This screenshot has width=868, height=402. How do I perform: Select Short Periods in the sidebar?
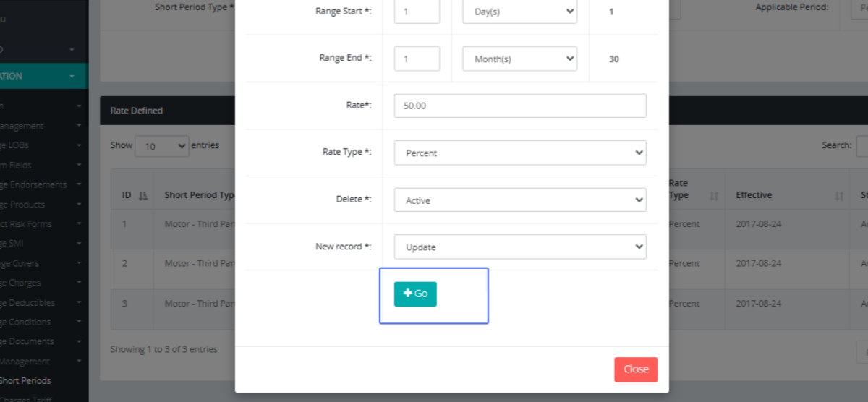pos(26,381)
